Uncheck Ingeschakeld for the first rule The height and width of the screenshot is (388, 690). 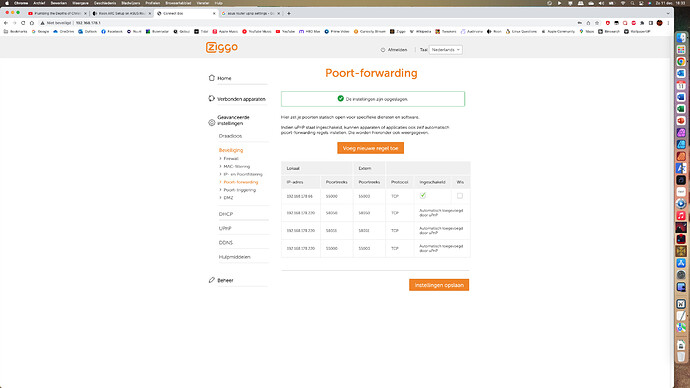click(422, 195)
